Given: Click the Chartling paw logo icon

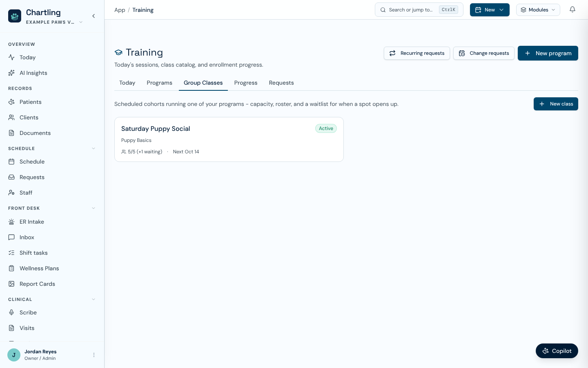Looking at the screenshot, I should pos(15,16).
